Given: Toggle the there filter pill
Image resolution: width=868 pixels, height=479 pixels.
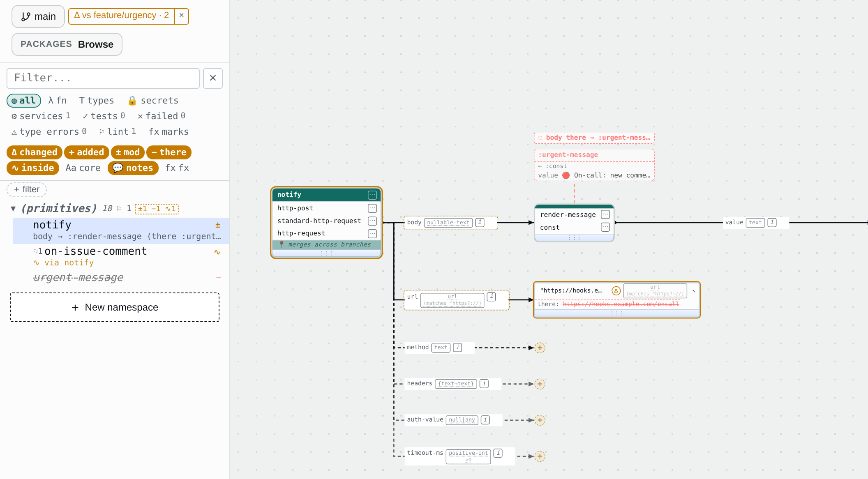Looking at the screenshot, I should coord(169,152).
